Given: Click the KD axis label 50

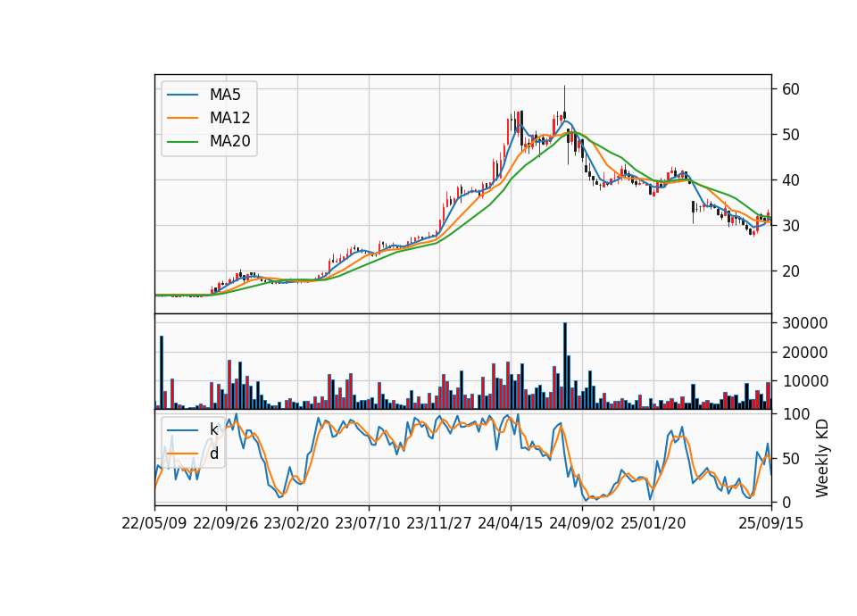Looking at the screenshot, I should [x=790, y=459].
